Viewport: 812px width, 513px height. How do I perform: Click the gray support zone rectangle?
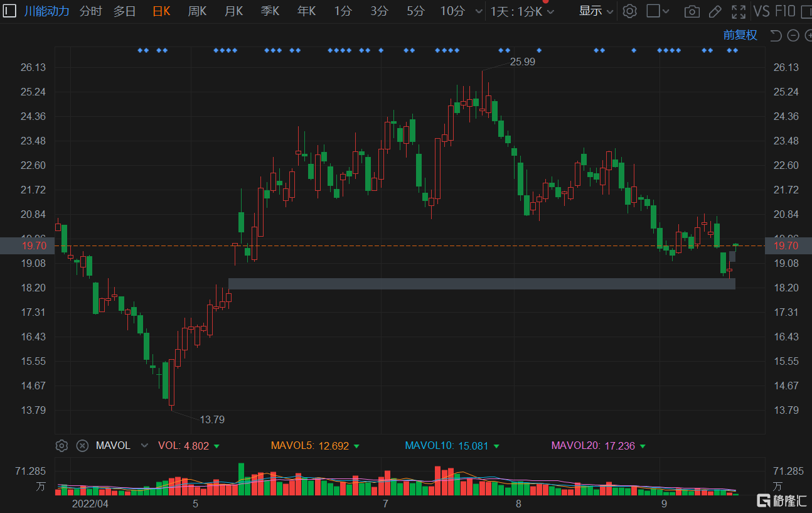coord(481,284)
